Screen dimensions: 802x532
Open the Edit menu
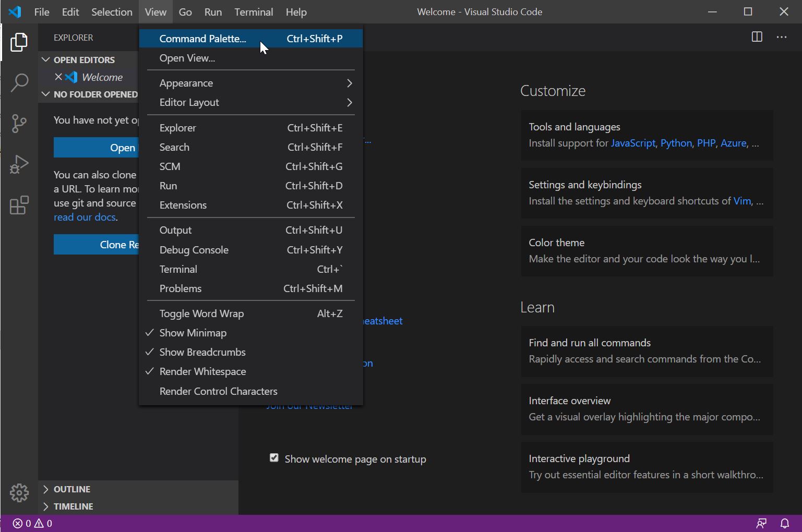click(70, 12)
